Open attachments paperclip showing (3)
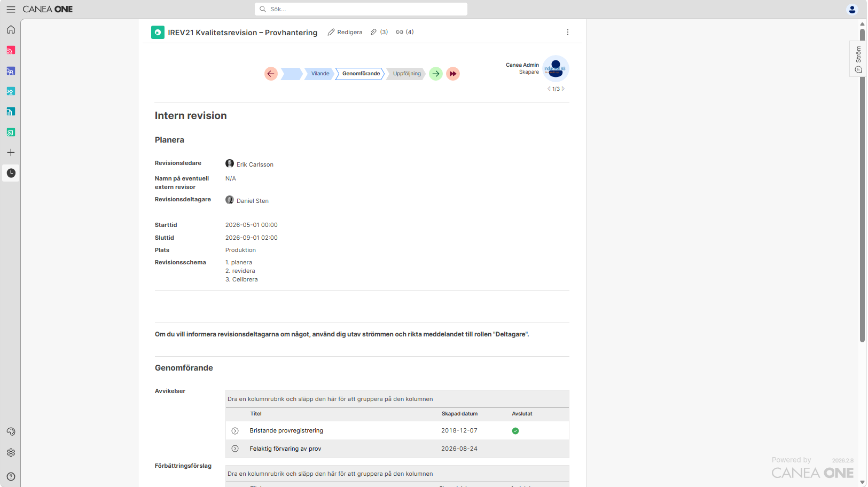Image resolution: width=868 pixels, height=487 pixels. pyautogui.click(x=379, y=32)
